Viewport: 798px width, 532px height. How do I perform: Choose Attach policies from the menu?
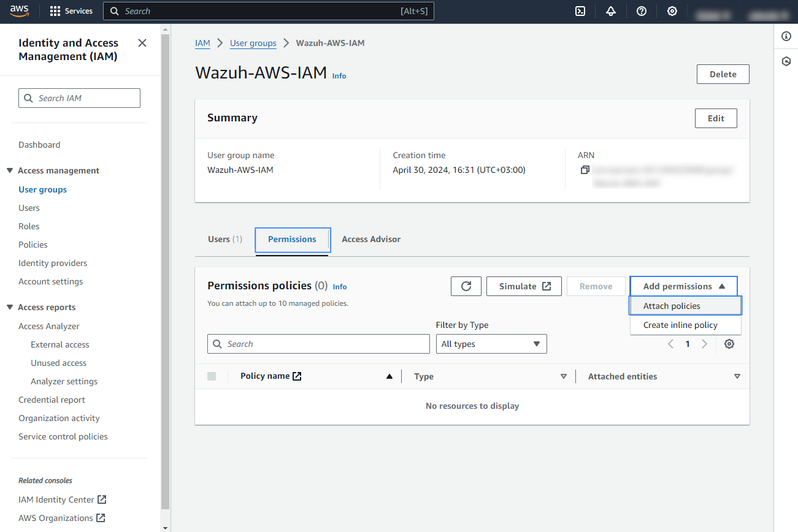(672, 305)
